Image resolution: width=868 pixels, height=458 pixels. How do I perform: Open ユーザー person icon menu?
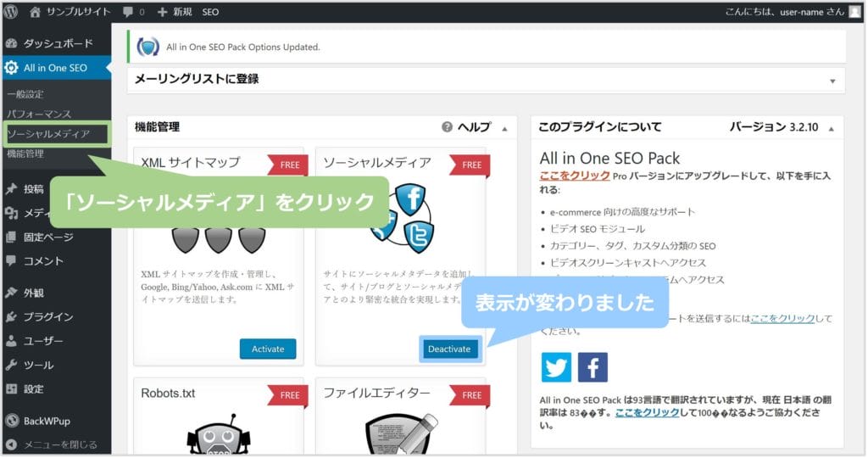(x=11, y=341)
